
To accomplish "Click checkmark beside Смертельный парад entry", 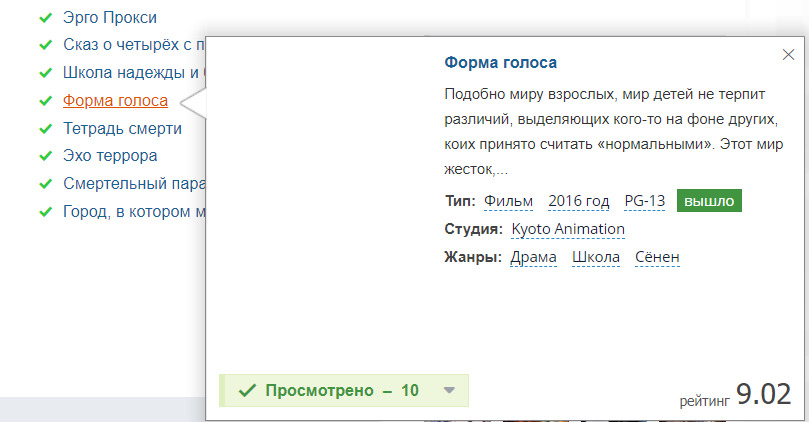I will (x=44, y=184).
